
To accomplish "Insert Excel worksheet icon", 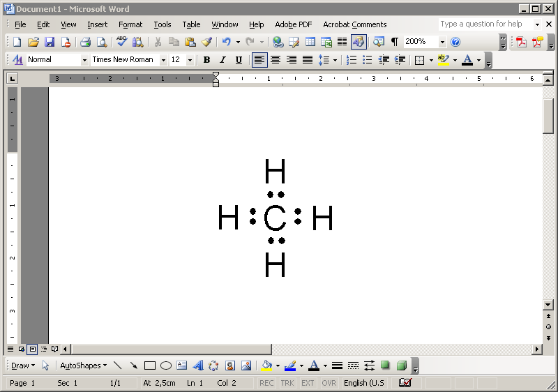I will [x=326, y=42].
